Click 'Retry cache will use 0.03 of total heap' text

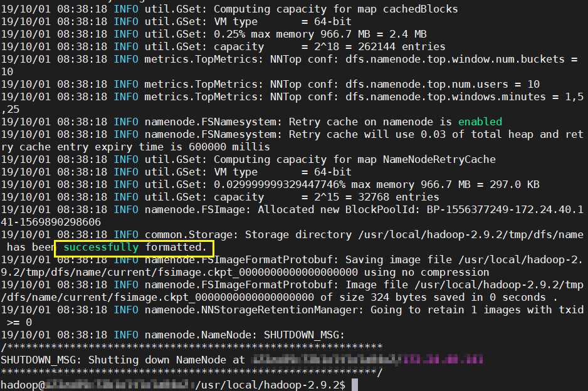coord(411,135)
